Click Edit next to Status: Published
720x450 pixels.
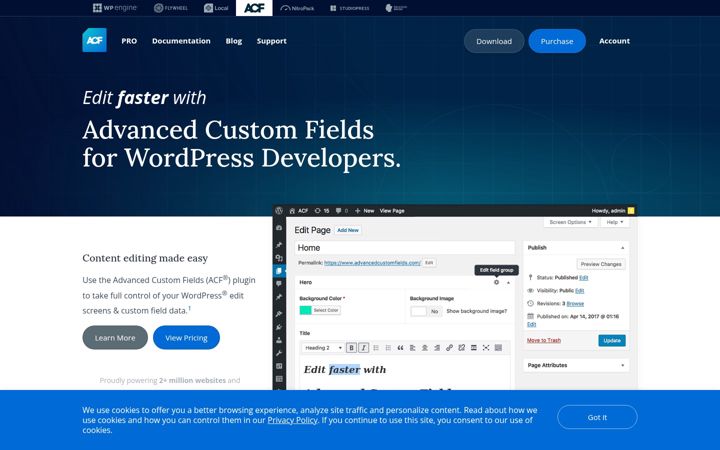pyautogui.click(x=584, y=277)
